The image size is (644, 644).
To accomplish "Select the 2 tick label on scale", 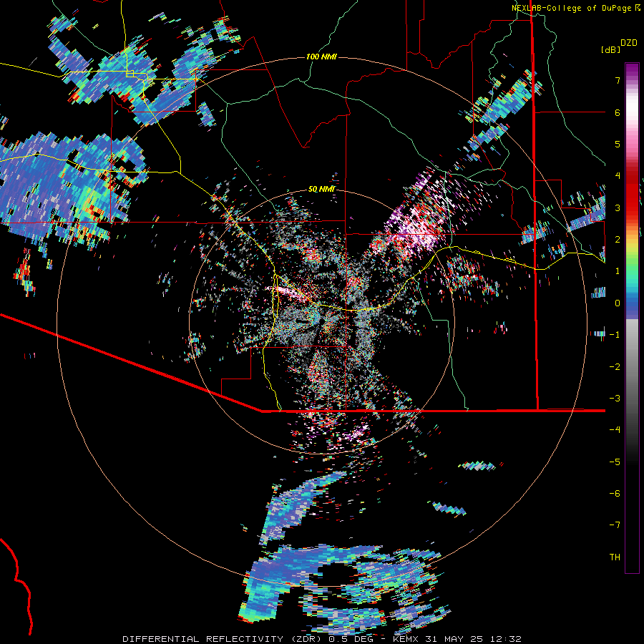I will click(x=618, y=240).
